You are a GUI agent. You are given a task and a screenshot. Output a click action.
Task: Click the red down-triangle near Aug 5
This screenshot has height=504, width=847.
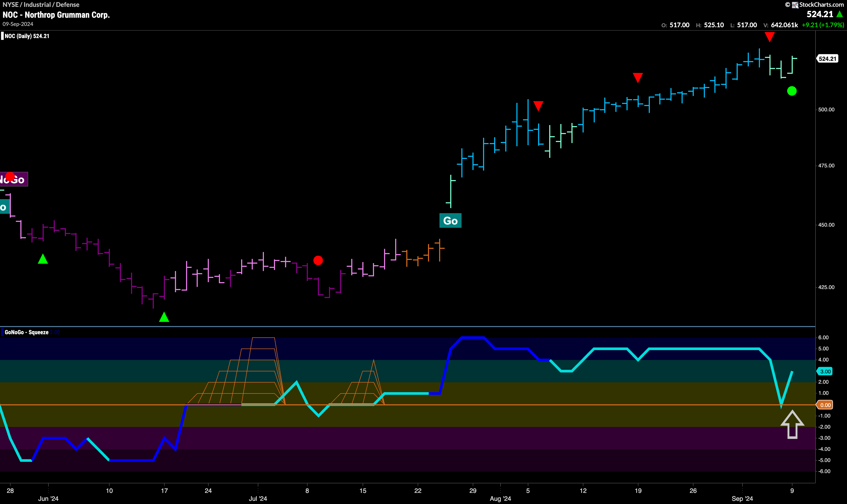(538, 106)
